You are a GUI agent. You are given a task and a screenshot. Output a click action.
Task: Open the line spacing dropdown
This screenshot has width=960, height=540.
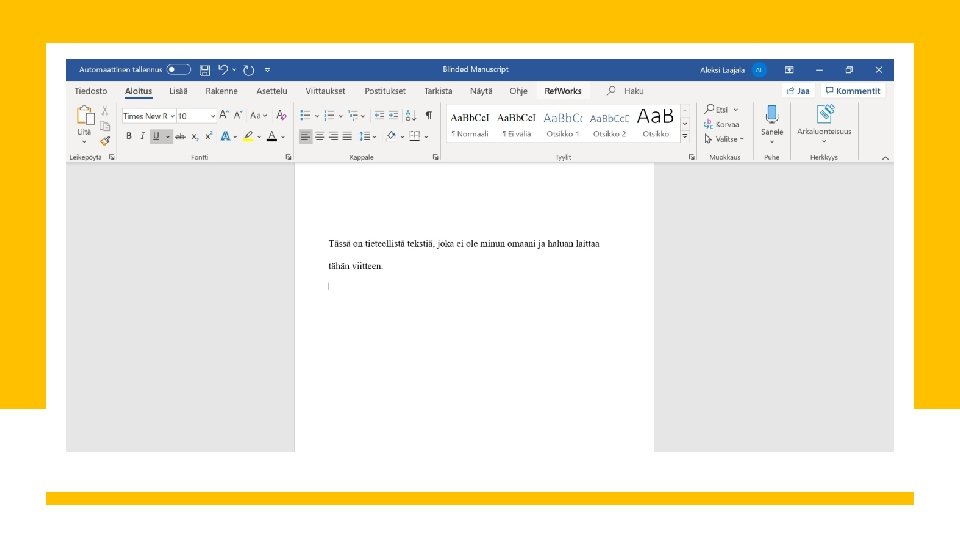click(367, 137)
